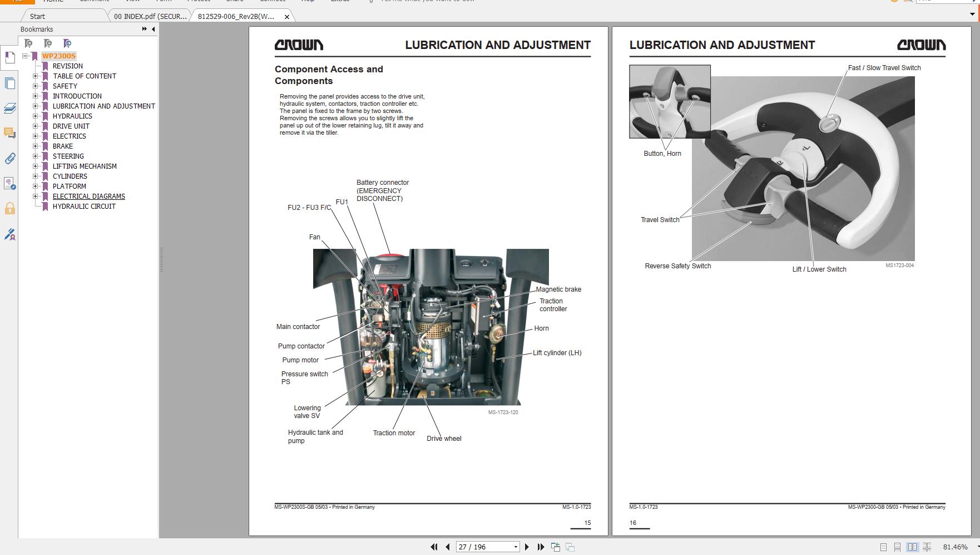Click the bookmark destination arrow icon
Screen dimensions: 980x555
tap(67, 43)
